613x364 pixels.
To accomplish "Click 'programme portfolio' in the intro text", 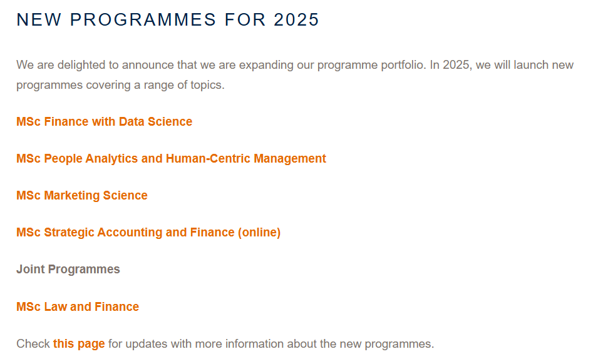I will [371, 65].
